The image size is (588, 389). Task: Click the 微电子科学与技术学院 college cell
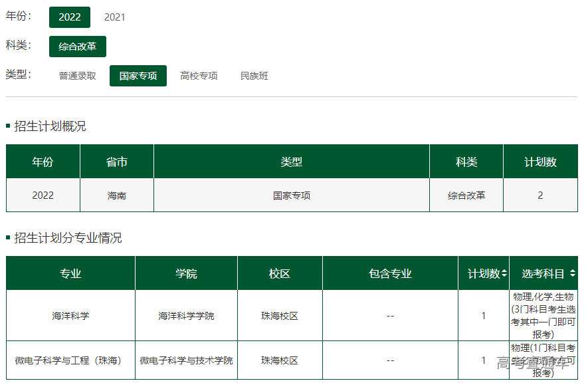coord(186,360)
